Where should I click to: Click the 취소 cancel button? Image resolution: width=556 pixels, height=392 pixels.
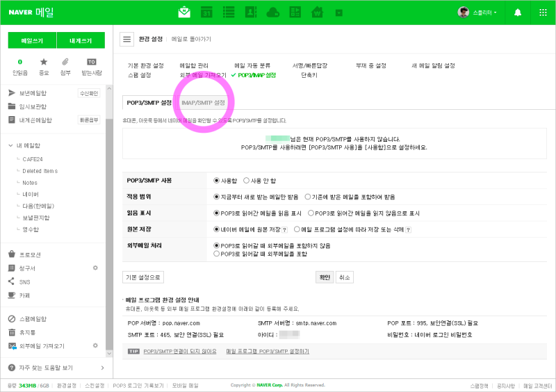pos(345,277)
